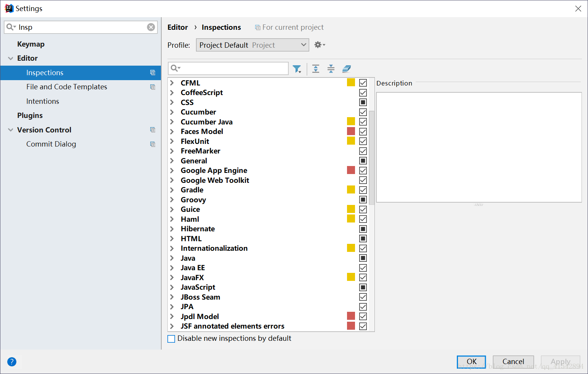Open the profile gear settings menu
The width and height of the screenshot is (588, 374).
coord(320,45)
